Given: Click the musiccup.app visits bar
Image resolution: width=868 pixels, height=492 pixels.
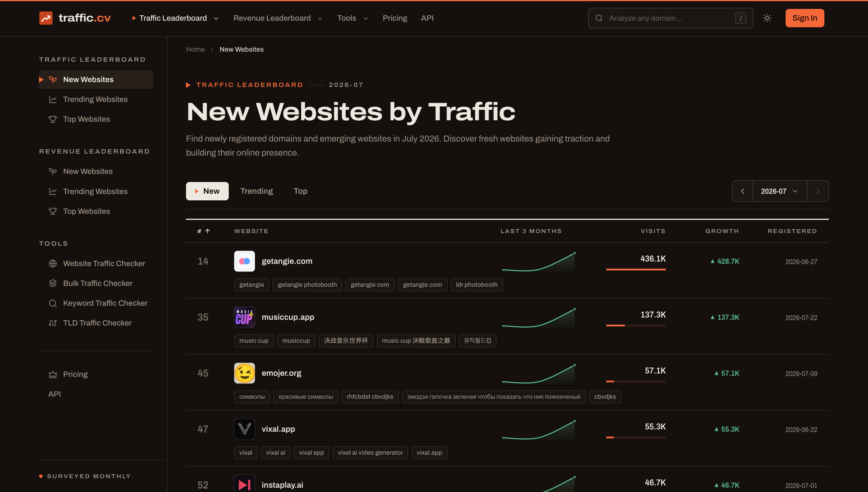Looking at the screenshot, I should coord(636,326).
